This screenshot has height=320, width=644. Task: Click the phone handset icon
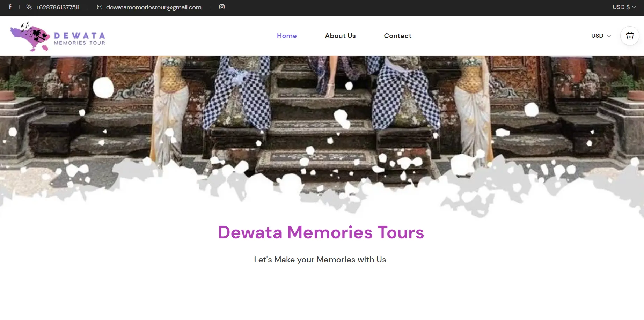(x=29, y=7)
